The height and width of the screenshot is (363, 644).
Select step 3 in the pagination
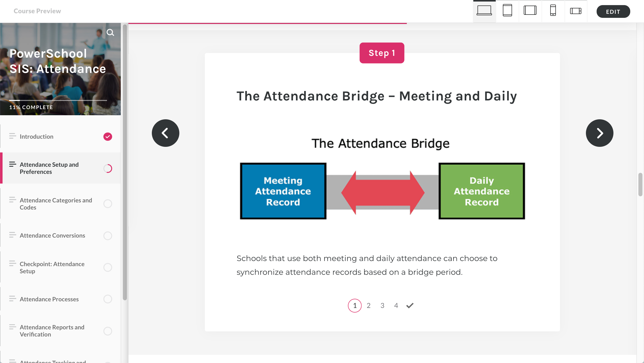(x=382, y=305)
